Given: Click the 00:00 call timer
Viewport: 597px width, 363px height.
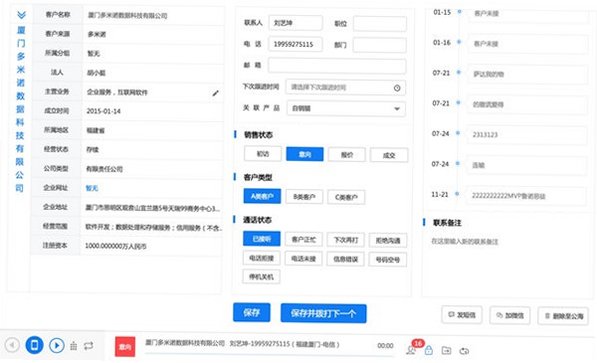Looking at the screenshot, I should coord(385,345).
